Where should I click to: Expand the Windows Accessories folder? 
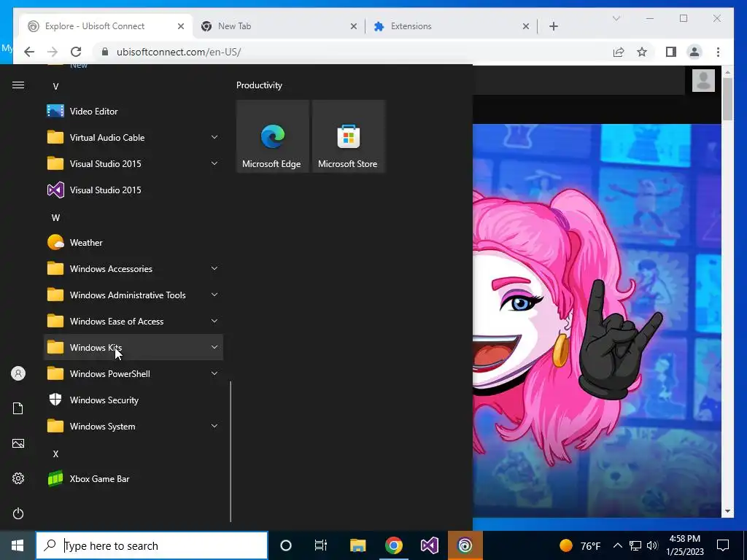pyautogui.click(x=133, y=268)
